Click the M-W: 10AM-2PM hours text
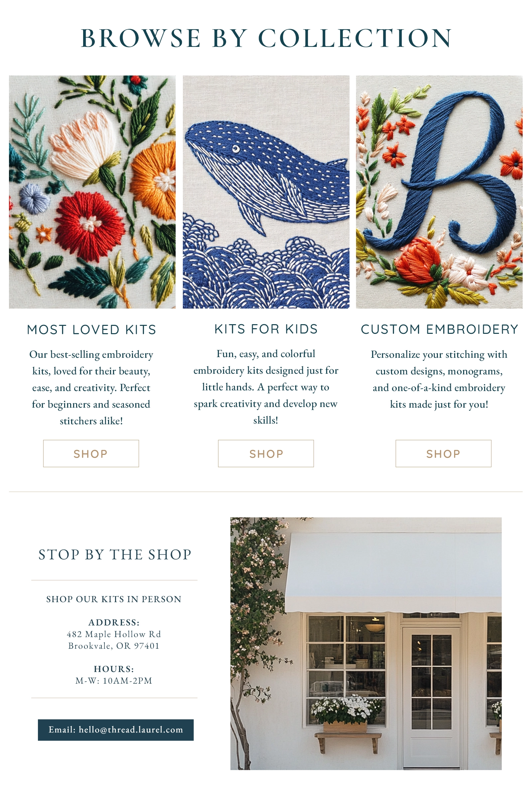This screenshot has height=798, width=532. (114, 680)
